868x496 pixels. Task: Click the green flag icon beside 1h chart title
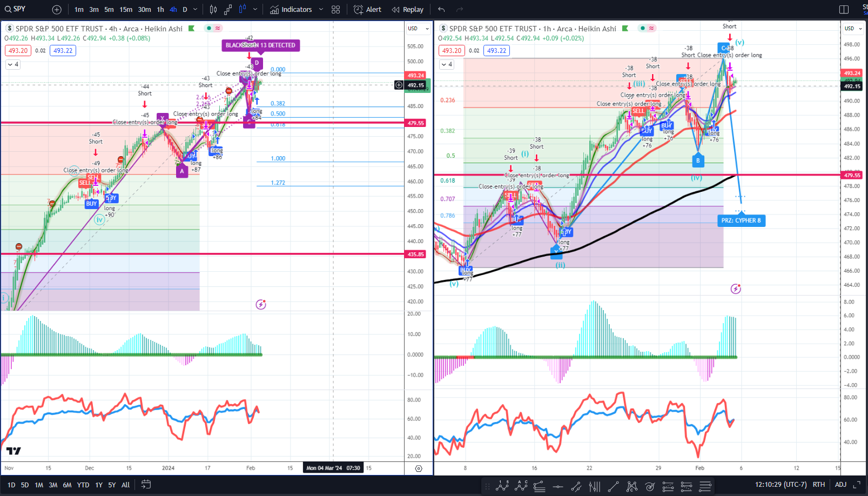click(x=625, y=29)
